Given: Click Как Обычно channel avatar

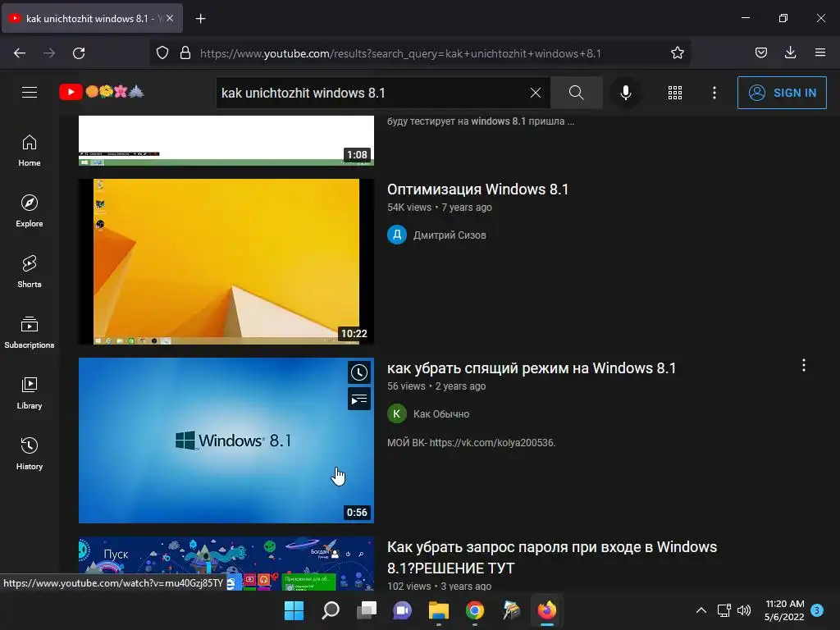Looking at the screenshot, I should [x=397, y=413].
